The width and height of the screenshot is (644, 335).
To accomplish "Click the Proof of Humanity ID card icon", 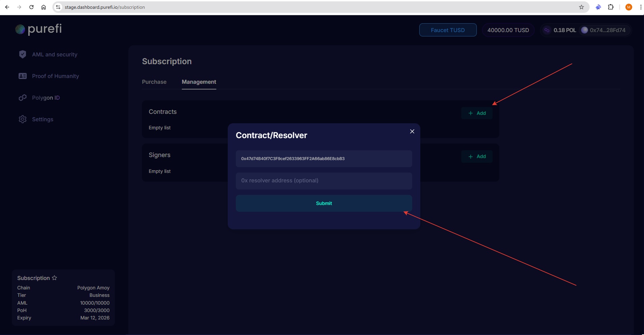I will click(23, 76).
